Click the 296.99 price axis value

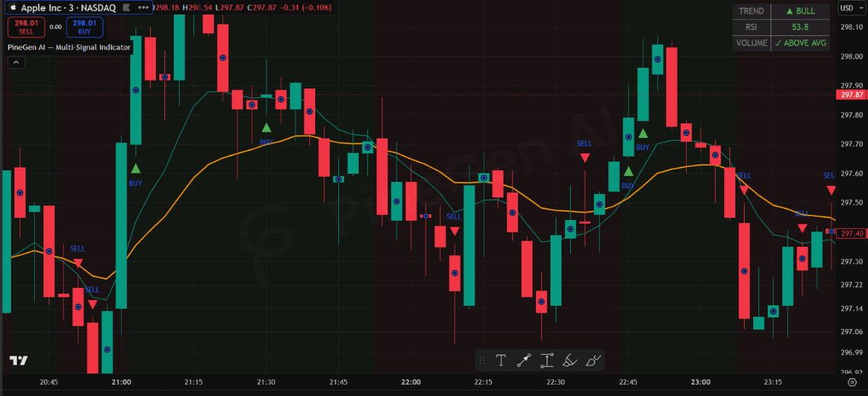(852, 353)
